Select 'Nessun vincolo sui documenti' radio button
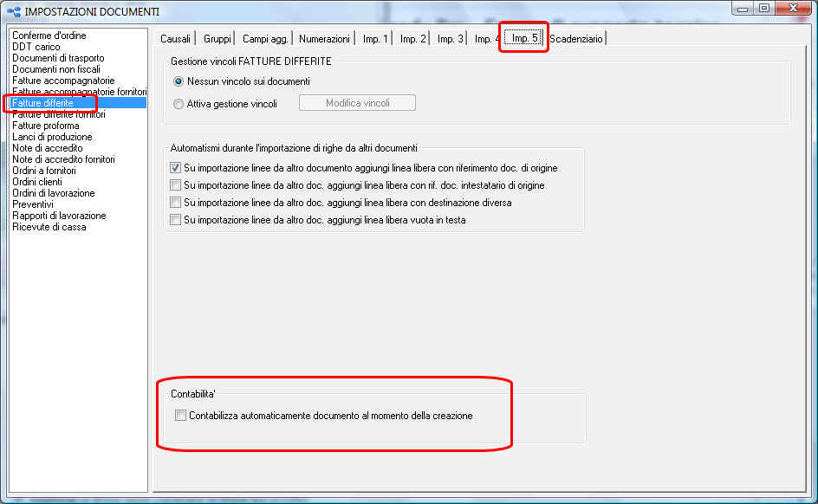Screen dimensions: 818x504 (179, 81)
